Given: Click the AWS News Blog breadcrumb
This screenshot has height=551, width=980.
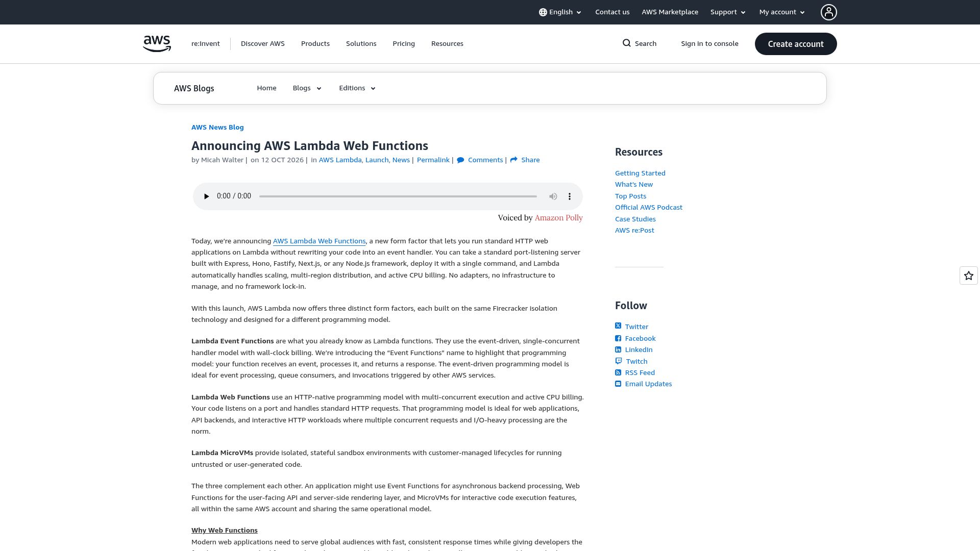Looking at the screenshot, I should (217, 128).
